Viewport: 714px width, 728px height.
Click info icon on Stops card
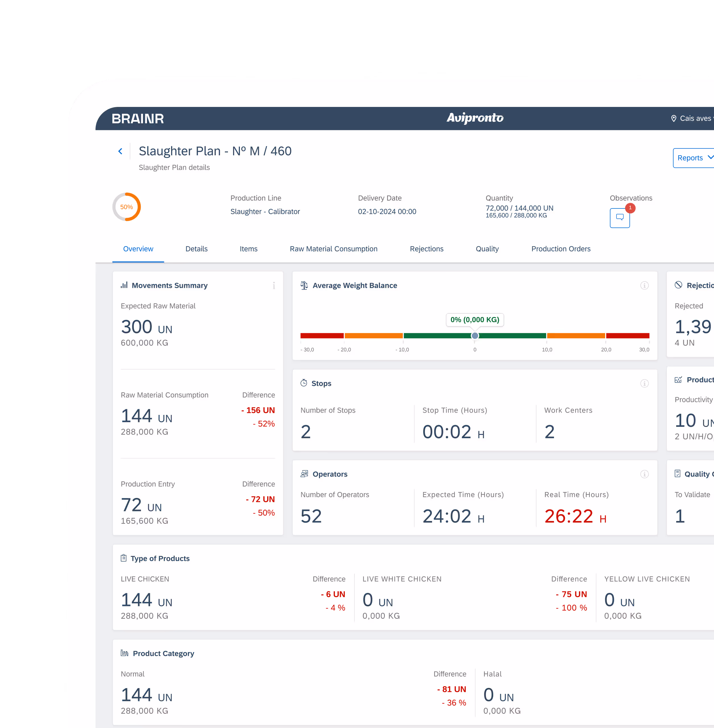pyautogui.click(x=644, y=384)
